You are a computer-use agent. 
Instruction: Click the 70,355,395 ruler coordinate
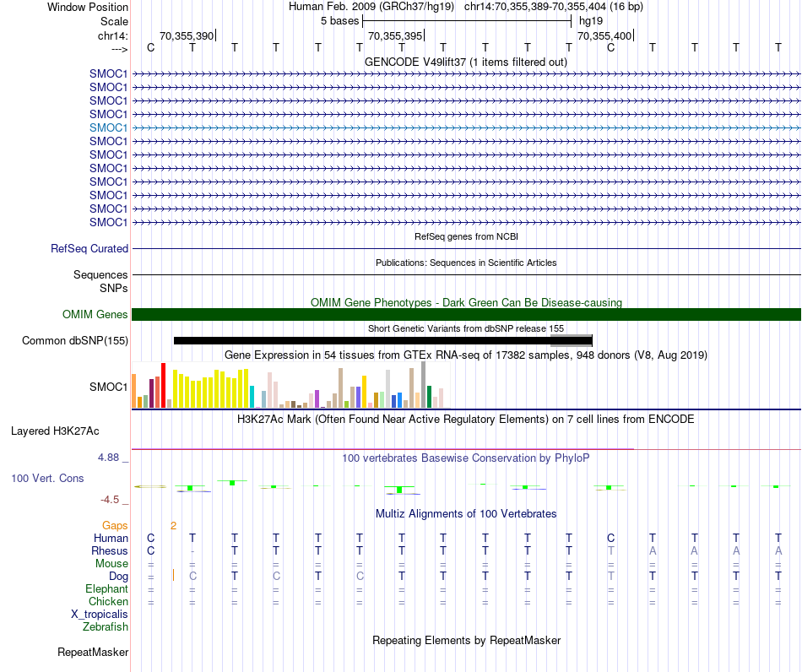click(395, 35)
